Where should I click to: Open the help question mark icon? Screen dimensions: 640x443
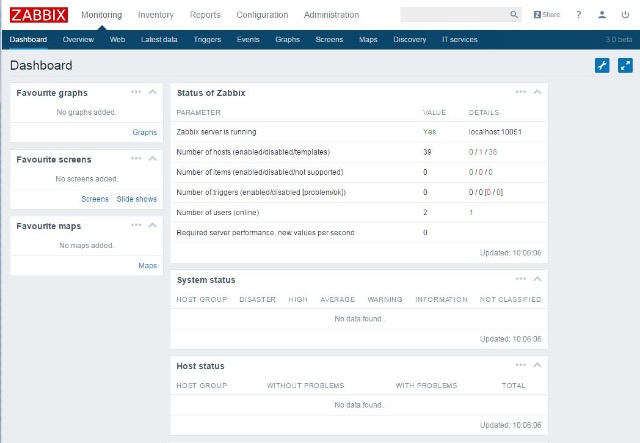578,15
